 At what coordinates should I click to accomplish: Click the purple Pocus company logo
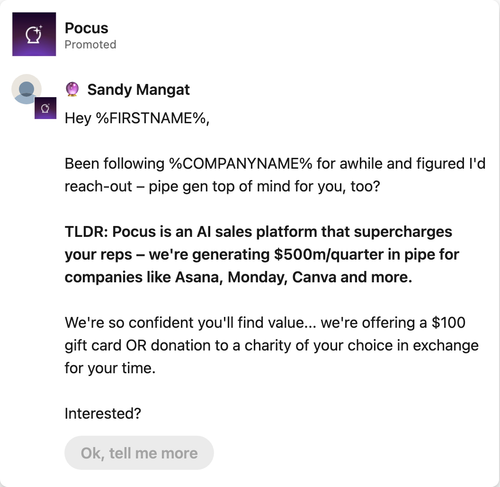pos(34,34)
